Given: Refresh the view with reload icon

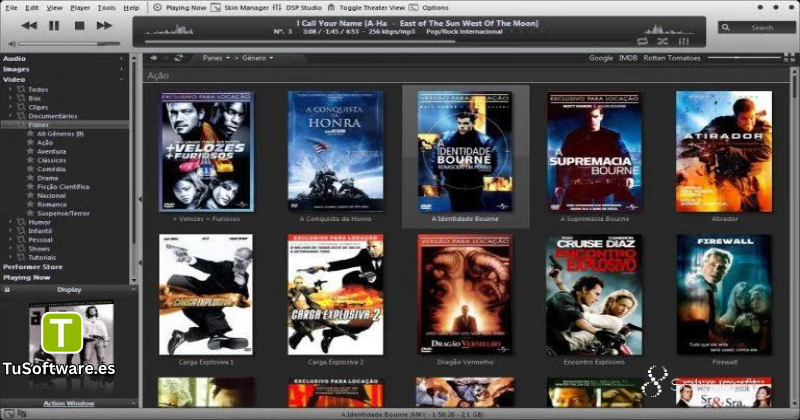Looking at the screenshot, I should click(178, 58).
